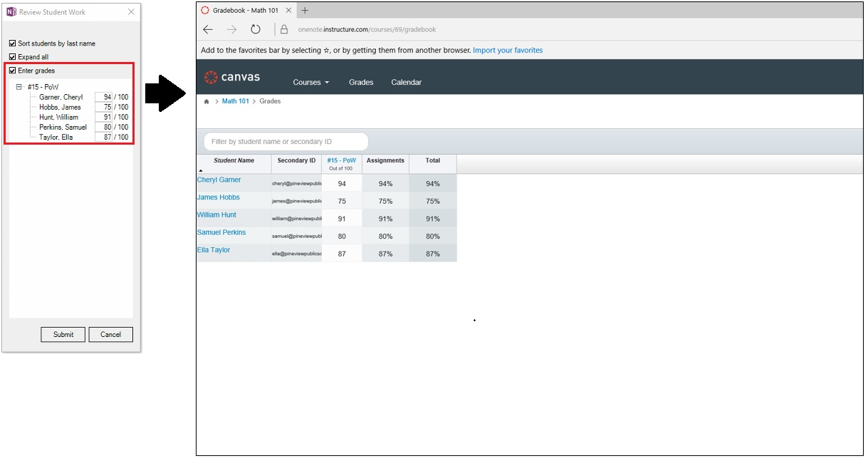Open Calendar in Canvas navigation
The height and width of the screenshot is (461, 868).
406,83
